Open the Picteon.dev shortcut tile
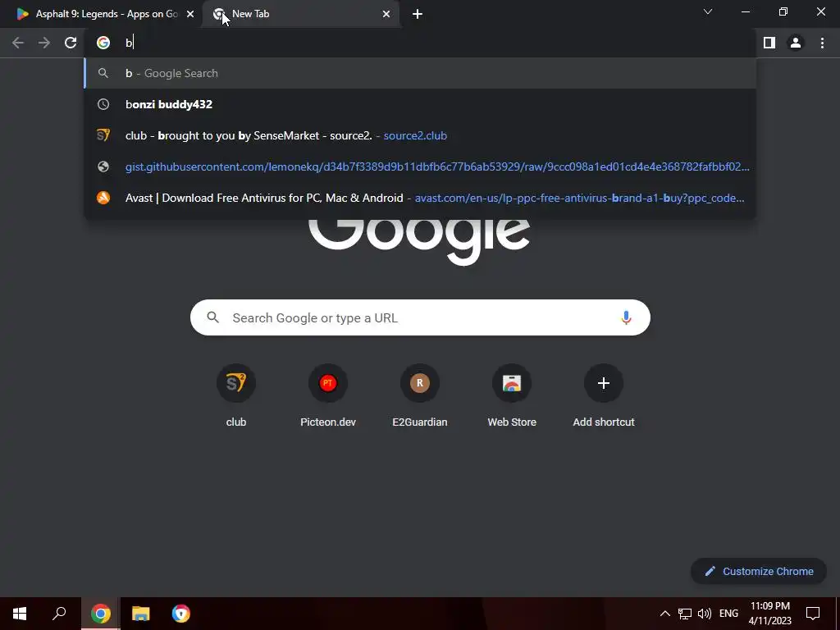840x630 pixels. 328,396
